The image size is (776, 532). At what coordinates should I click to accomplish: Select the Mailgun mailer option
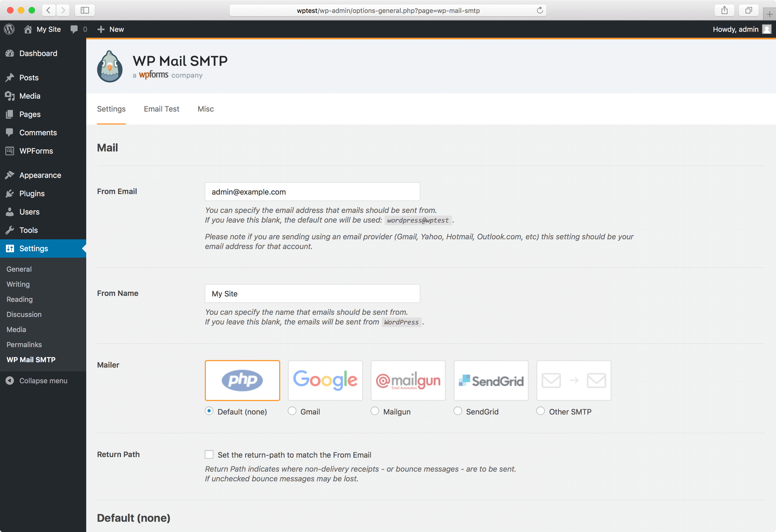[x=375, y=411]
